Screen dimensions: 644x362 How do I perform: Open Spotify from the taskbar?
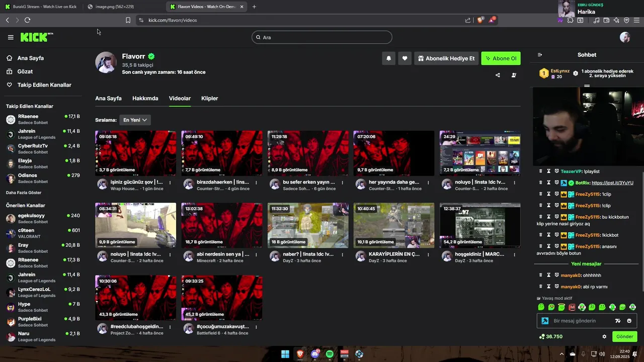pyautogui.click(x=330, y=354)
